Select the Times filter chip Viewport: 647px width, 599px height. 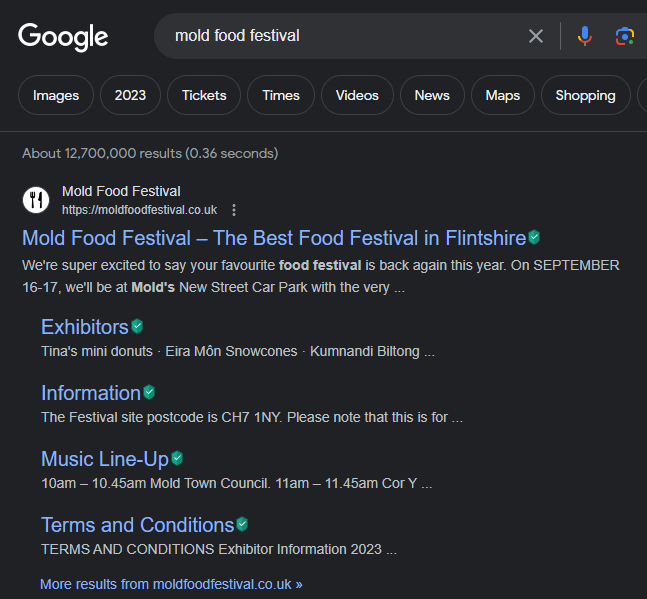(x=281, y=95)
